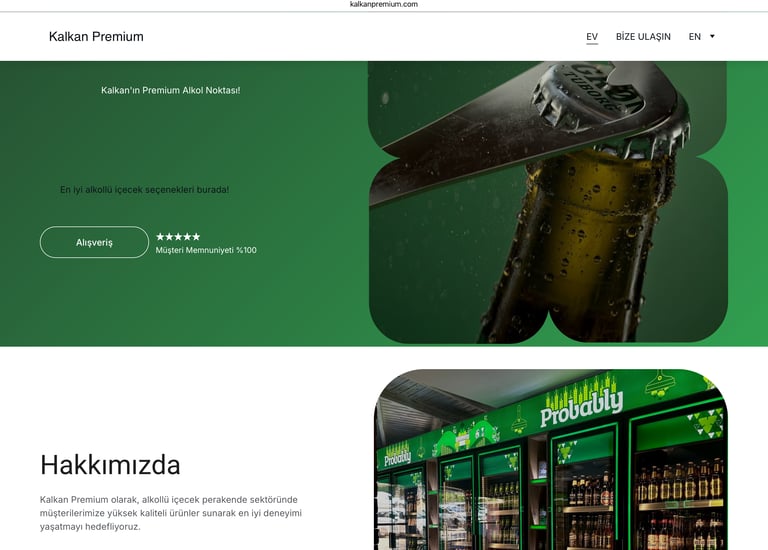Screen dimensions: 768x550
Task: Click the five-star rating icons
Action: (178, 237)
